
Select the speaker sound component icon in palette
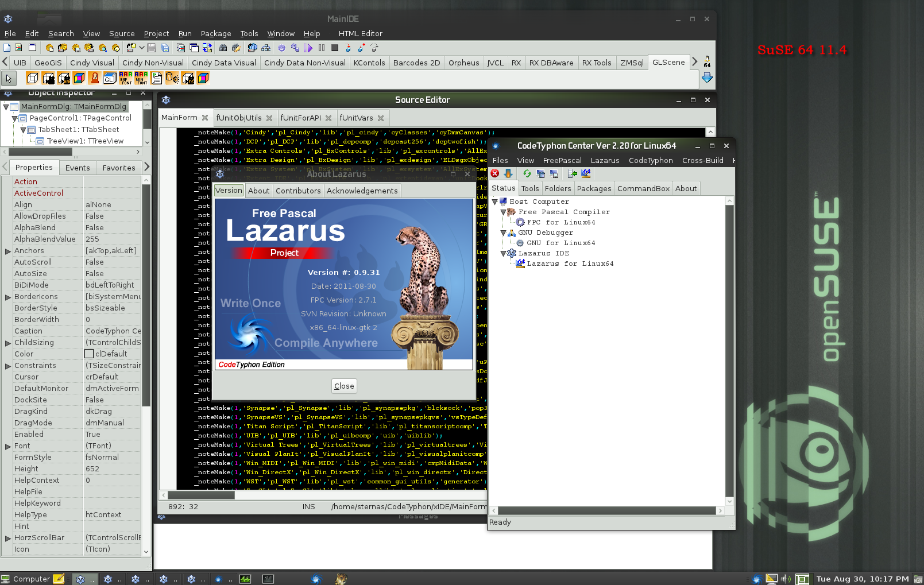pyautogui.click(x=172, y=78)
